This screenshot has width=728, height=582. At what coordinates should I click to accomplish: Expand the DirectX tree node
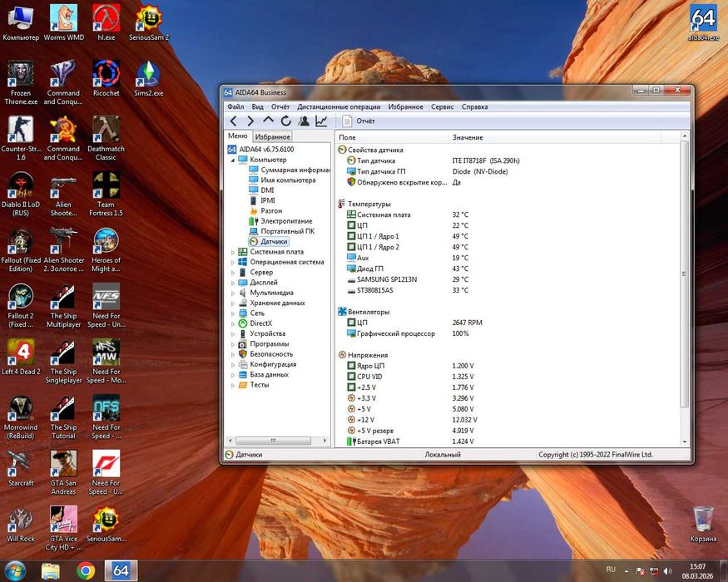[x=232, y=323]
